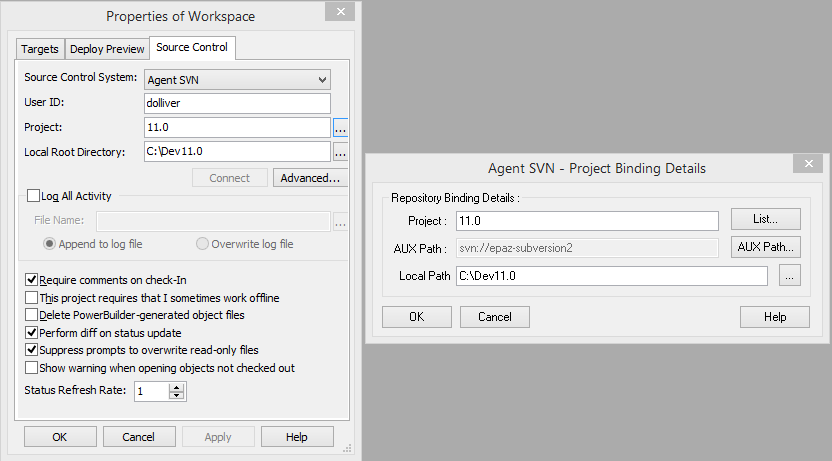Click Cancel in Properties of Workspace
This screenshot has height=461, width=832.
(139, 437)
